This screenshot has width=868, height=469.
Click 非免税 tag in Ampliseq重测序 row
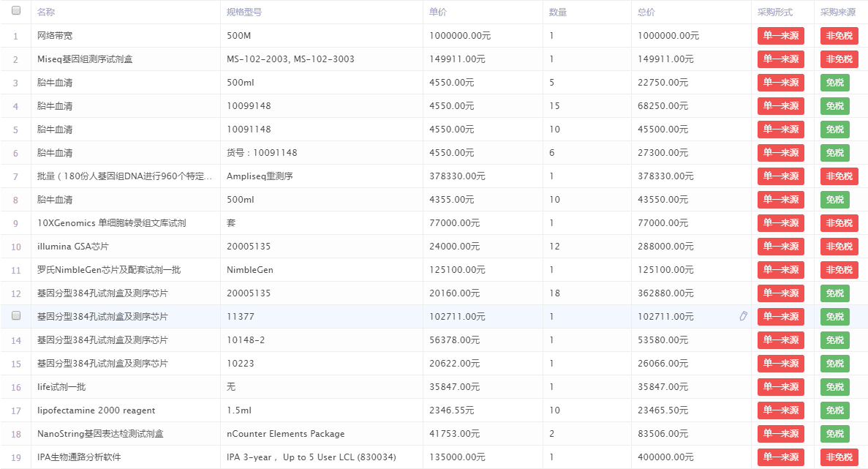click(839, 176)
